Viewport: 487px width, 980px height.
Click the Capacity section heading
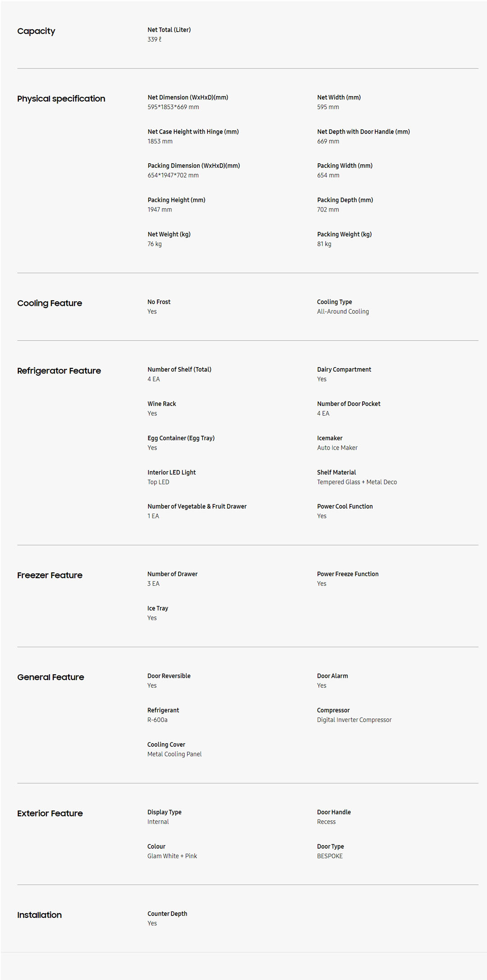click(36, 31)
